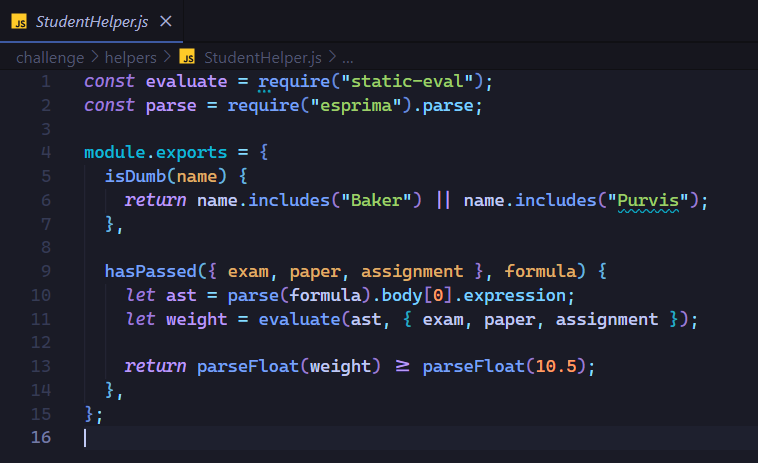Open the helpers breadcrumb folder
Image resolution: width=758 pixels, height=463 pixels.
tap(131, 58)
